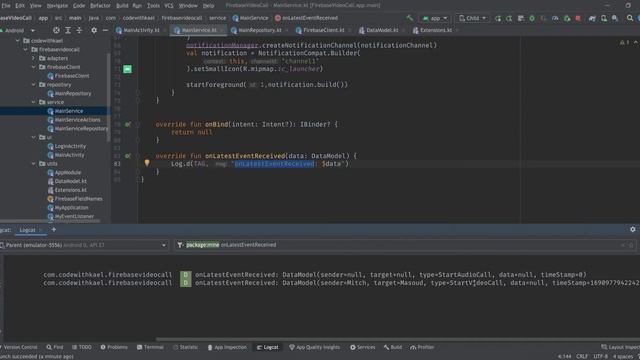The width and height of the screenshot is (640, 360).
Task: Open the Terminal tool window
Action: pos(150,347)
